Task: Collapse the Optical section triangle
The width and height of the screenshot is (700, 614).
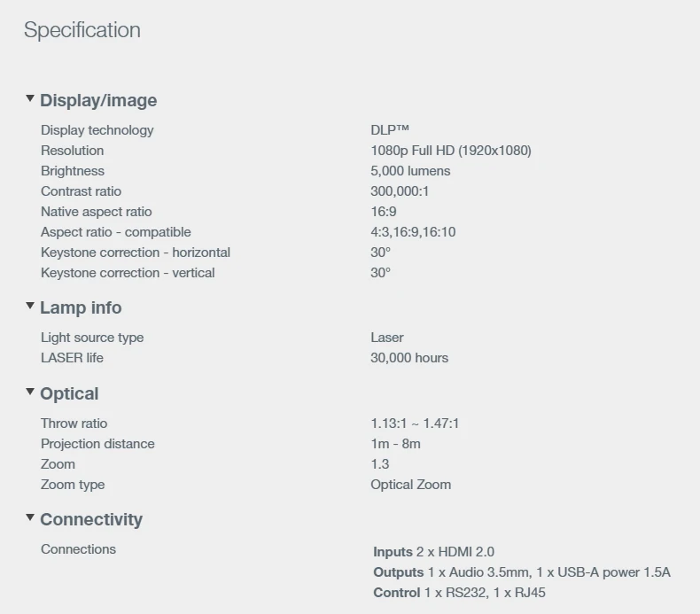Action: click(x=30, y=392)
